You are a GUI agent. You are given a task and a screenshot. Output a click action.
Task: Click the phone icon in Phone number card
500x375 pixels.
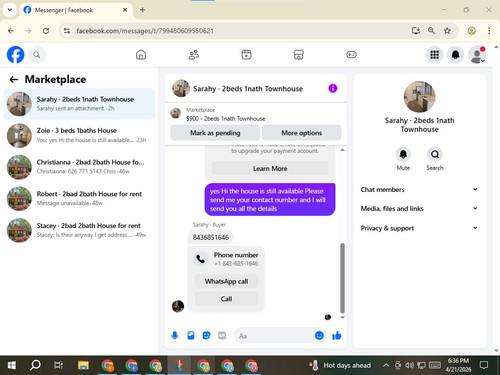(x=201, y=259)
